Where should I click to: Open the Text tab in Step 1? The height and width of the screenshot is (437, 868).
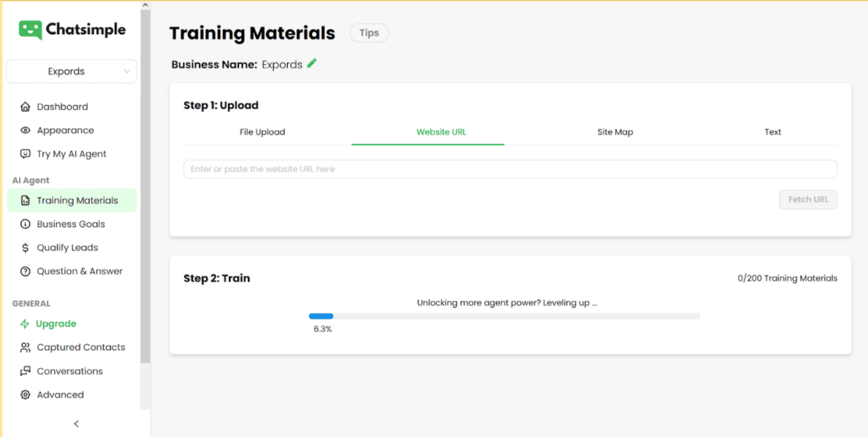pos(772,132)
